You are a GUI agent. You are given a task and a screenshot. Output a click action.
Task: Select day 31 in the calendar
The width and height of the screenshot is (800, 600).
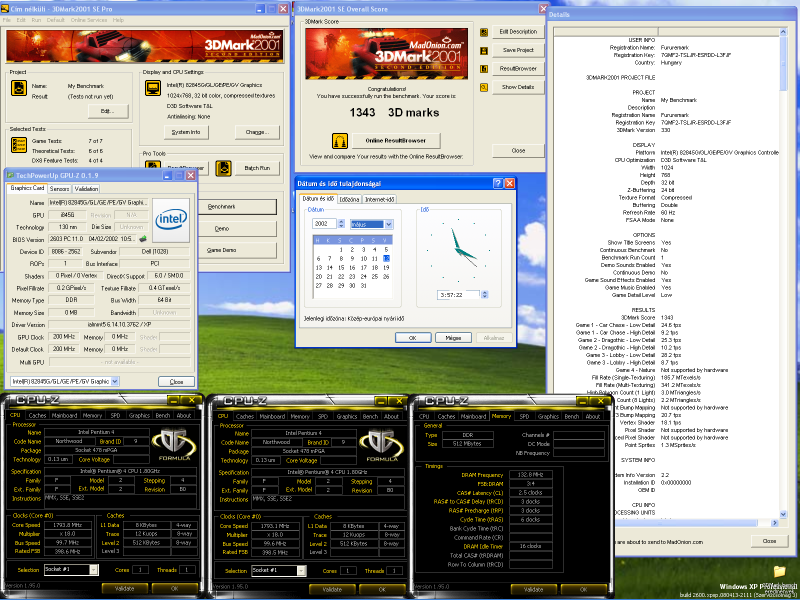tap(363, 286)
